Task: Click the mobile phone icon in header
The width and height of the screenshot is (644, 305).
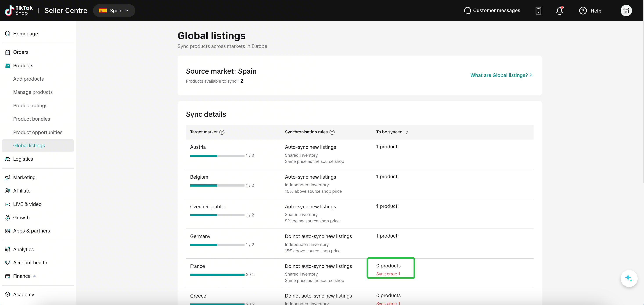Action: (x=538, y=11)
